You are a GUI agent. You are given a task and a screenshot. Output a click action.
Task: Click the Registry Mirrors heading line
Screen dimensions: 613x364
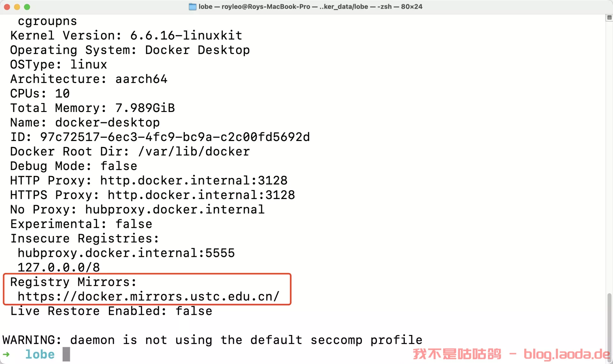(x=73, y=282)
